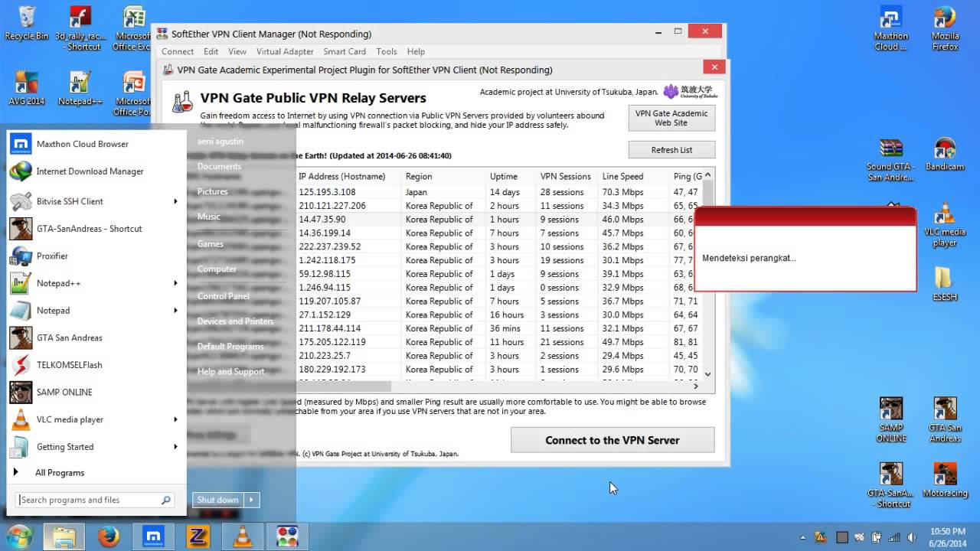
Task: Open GTA San Andreas in Start menu
Action: pyautogui.click(x=95, y=337)
